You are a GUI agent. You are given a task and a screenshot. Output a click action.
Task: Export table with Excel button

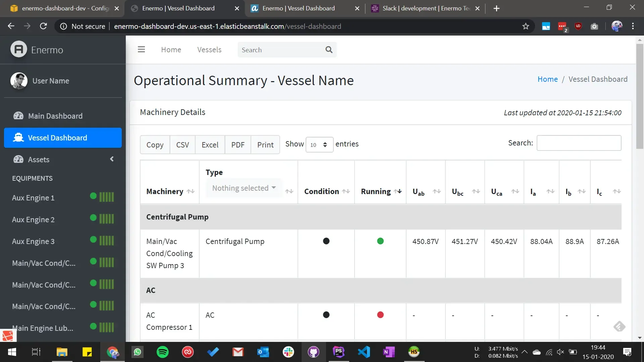[x=210, y=145]
